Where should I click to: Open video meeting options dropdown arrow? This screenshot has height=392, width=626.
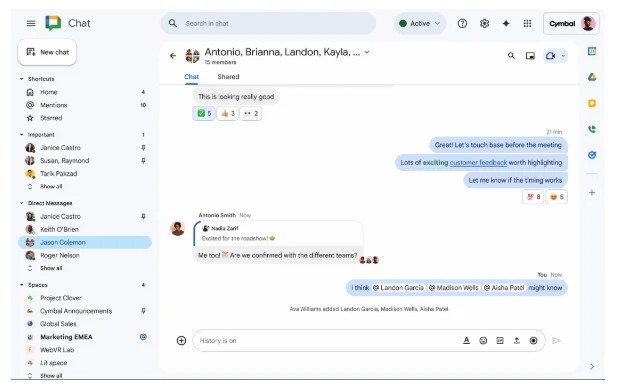click(563, 56)
